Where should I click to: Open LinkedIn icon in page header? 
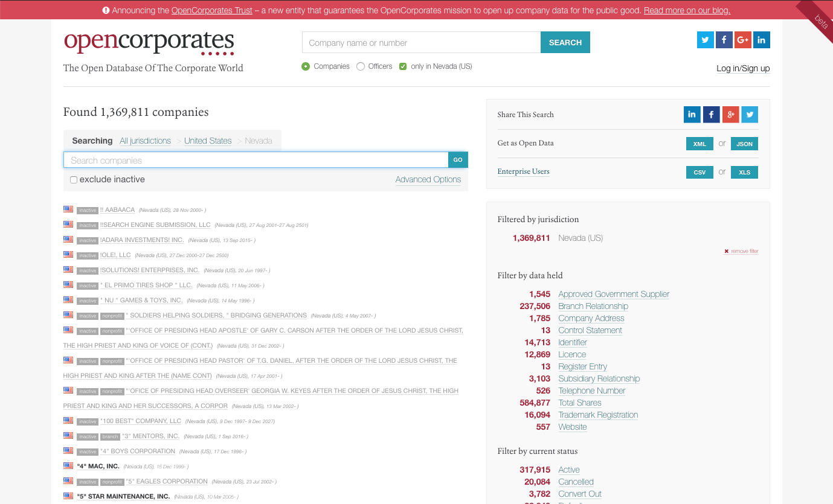coord(762,40)
